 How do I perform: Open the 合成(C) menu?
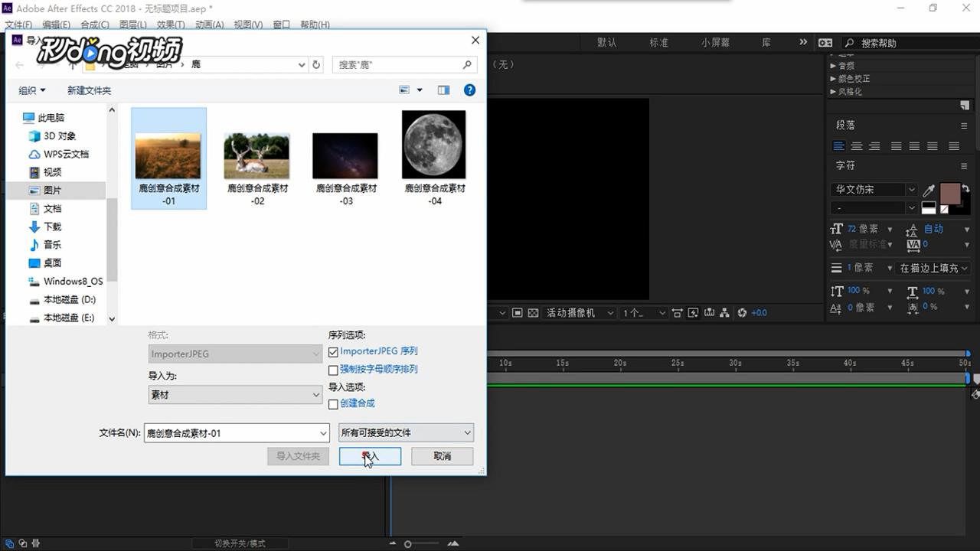pyautogui.click(x=95, y=24)
